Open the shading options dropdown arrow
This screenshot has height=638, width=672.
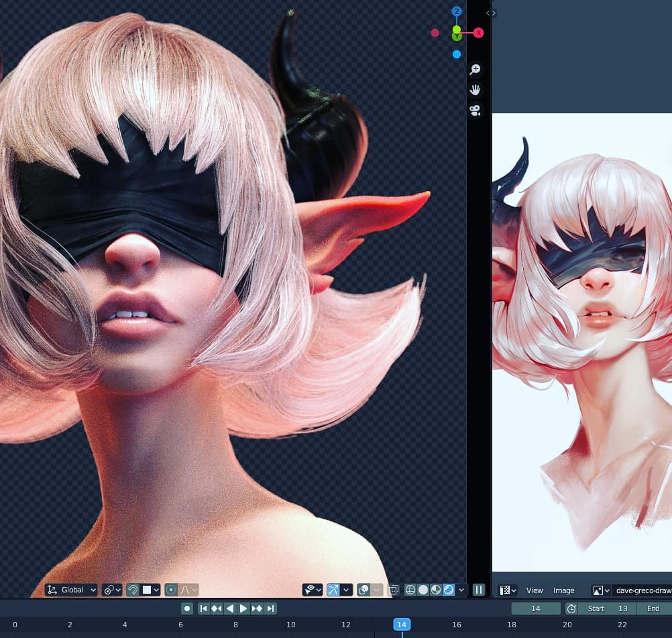[461, 590]
